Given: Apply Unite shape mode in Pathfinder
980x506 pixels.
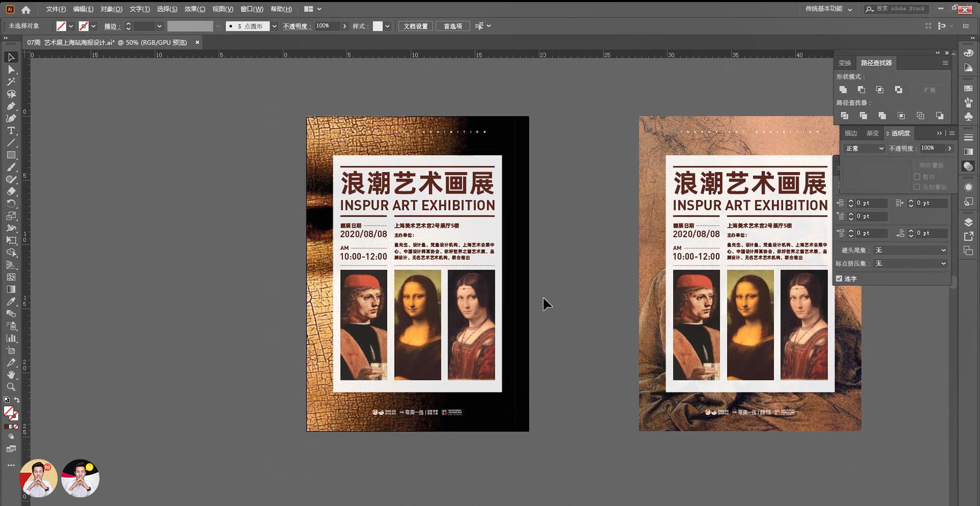Looking at the screenshot, I should [x=843, y=90].
